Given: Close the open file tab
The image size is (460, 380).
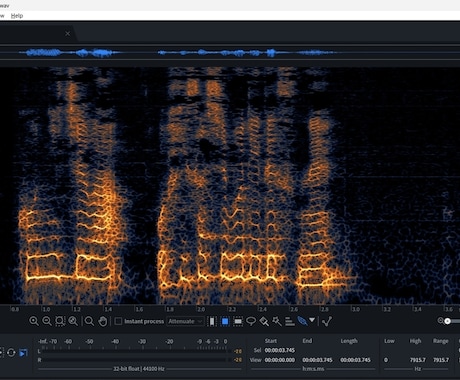Looking at the screenshot, I should [68, 34].
